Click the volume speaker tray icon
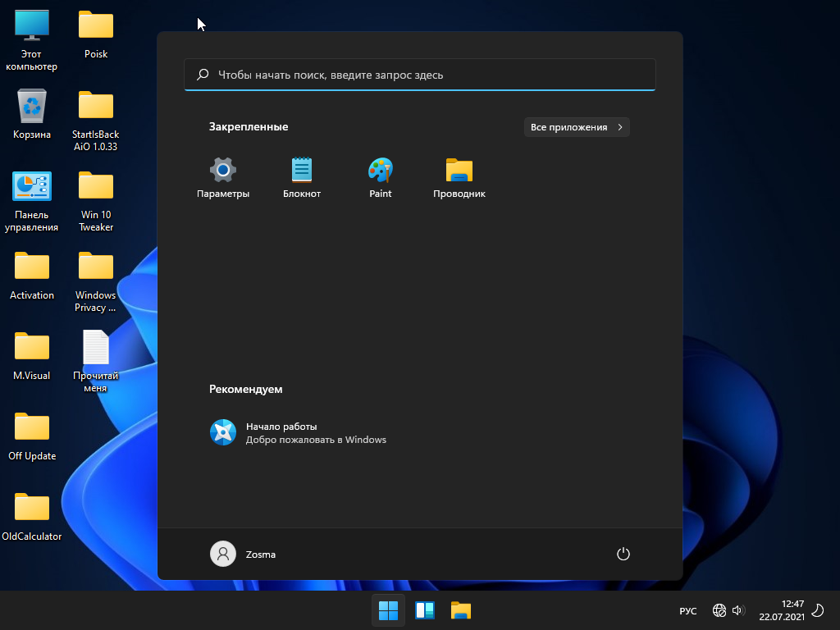Viewport: 840px width, 630px height. 737,610
